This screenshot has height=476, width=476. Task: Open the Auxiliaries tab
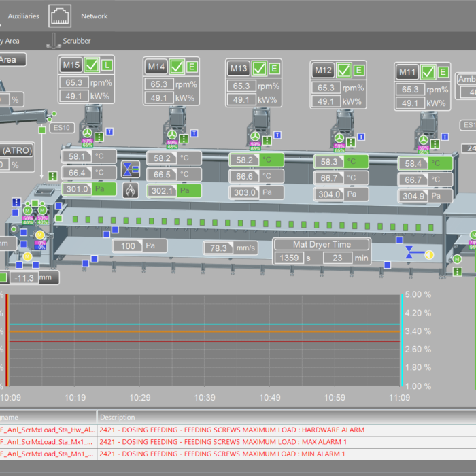click(x=23, y=16)
